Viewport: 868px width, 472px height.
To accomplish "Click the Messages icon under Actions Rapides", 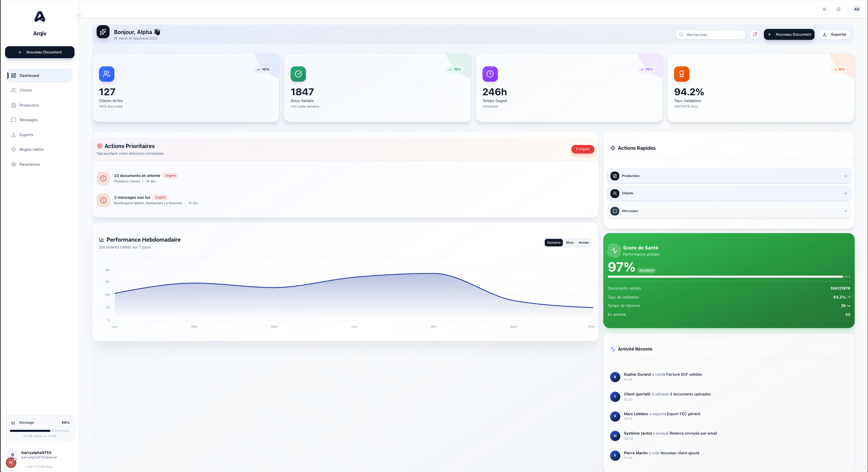I will pos(615,211).
